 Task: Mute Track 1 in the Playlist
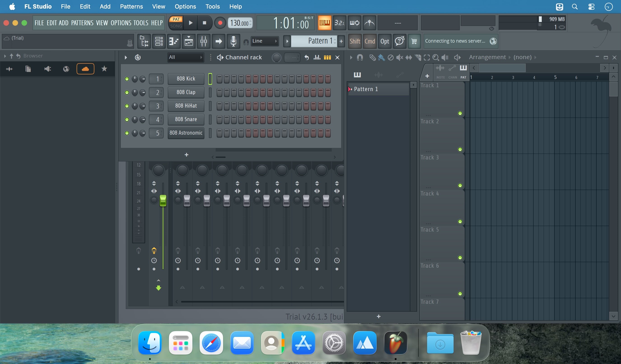(x=460, y=113)
